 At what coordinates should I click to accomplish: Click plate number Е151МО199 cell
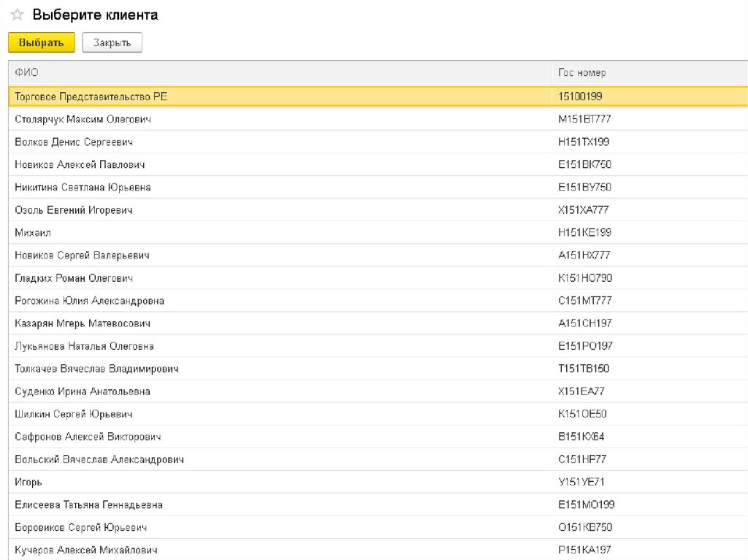tap(585, 505)
